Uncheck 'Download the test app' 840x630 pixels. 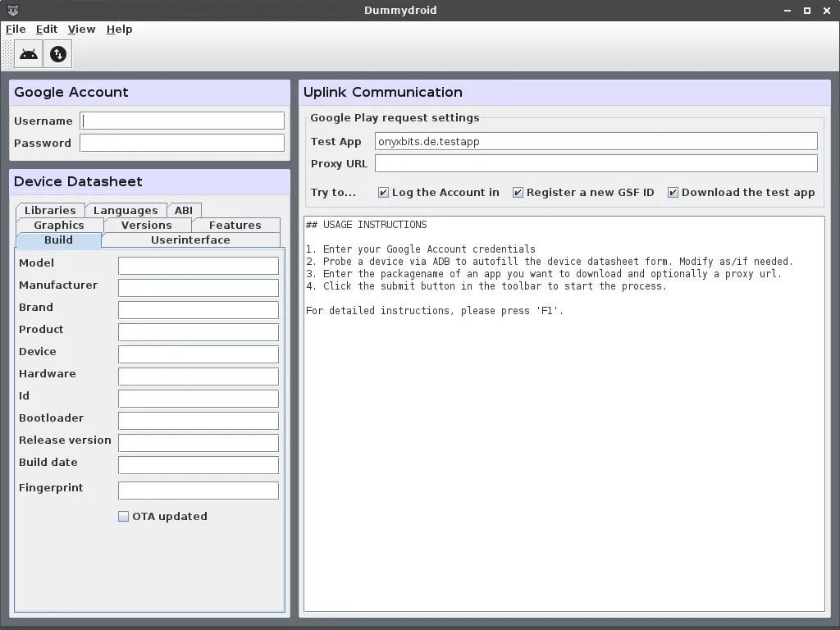pyautogui.click(x=673, y=192)
